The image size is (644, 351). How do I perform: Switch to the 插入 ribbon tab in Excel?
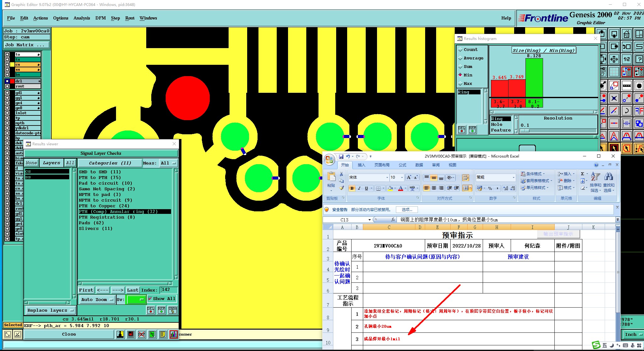click(x=361, y=165)
